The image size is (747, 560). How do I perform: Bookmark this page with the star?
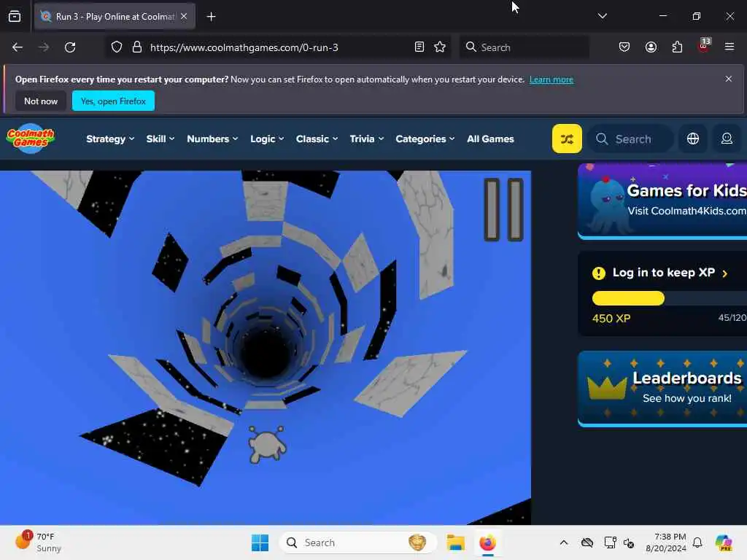tap(440, 47)
